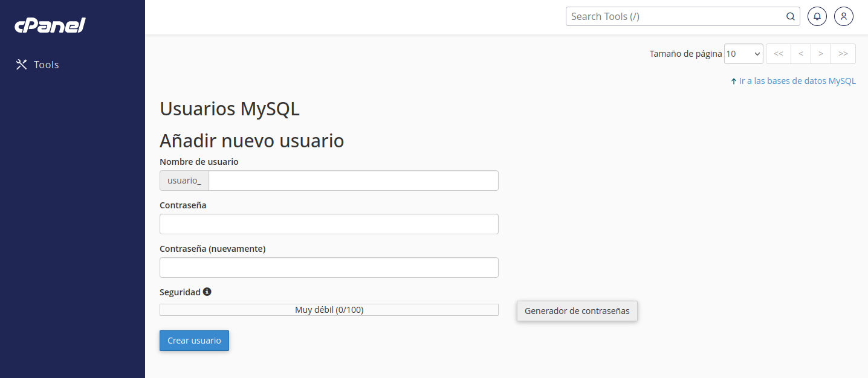The height and width of the screenshot is (378, 868).
Task: Click the Crear usuario button
Action: (194, 341)
